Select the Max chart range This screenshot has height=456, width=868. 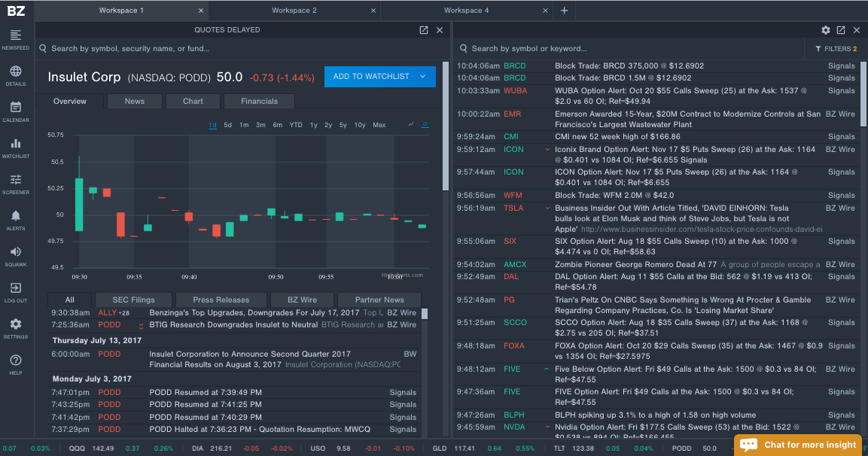[379, 125]
